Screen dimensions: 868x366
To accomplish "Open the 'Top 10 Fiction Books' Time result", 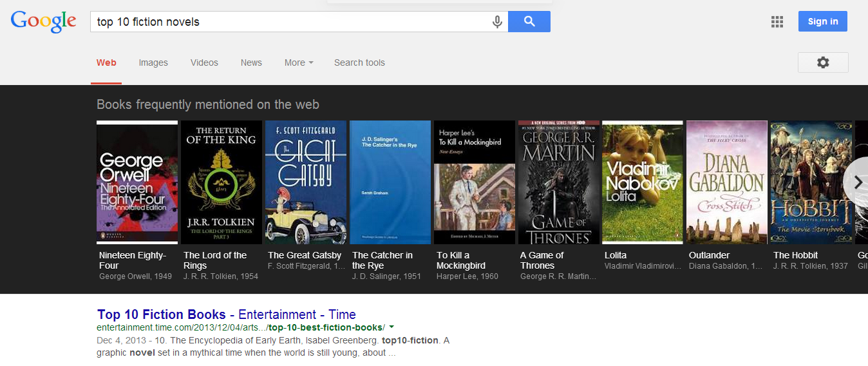I will pos(227,314).
